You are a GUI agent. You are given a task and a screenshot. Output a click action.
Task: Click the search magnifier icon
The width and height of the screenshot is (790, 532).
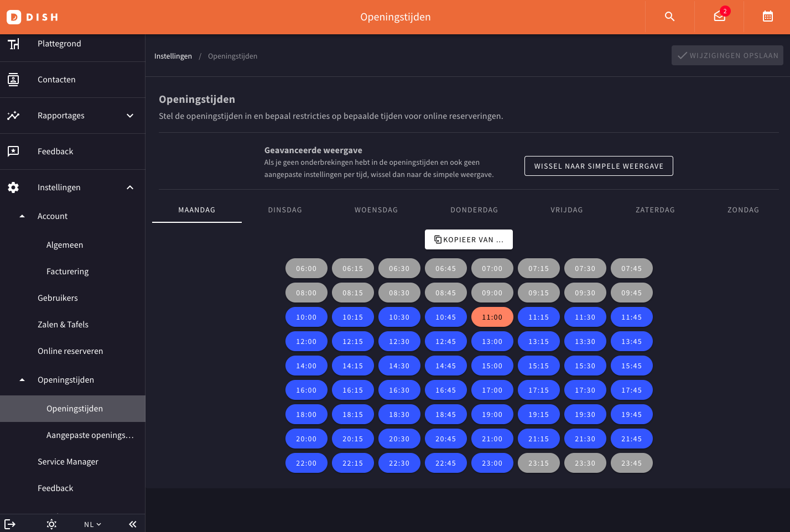coord(669,17)
